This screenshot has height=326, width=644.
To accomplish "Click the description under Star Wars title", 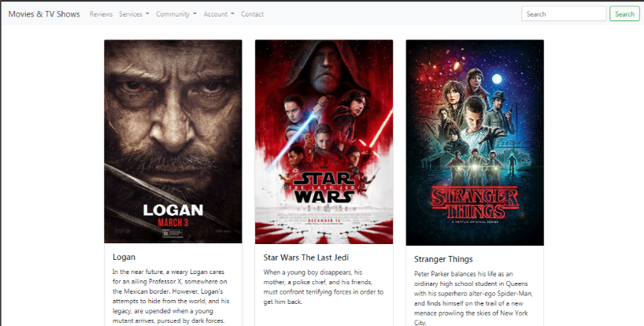I will tap(324, 287).
